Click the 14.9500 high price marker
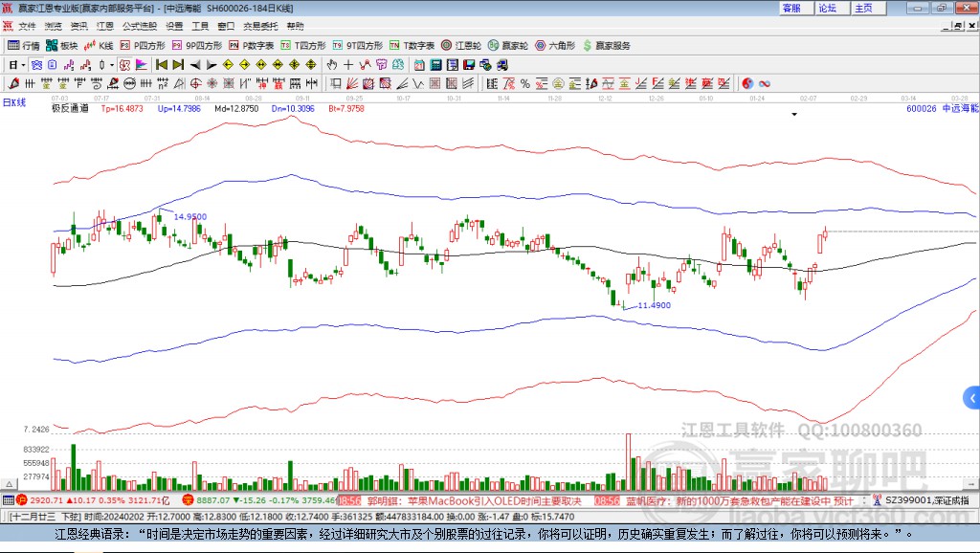The width and height of the screenshot is (980, 553). coord(190,217)
